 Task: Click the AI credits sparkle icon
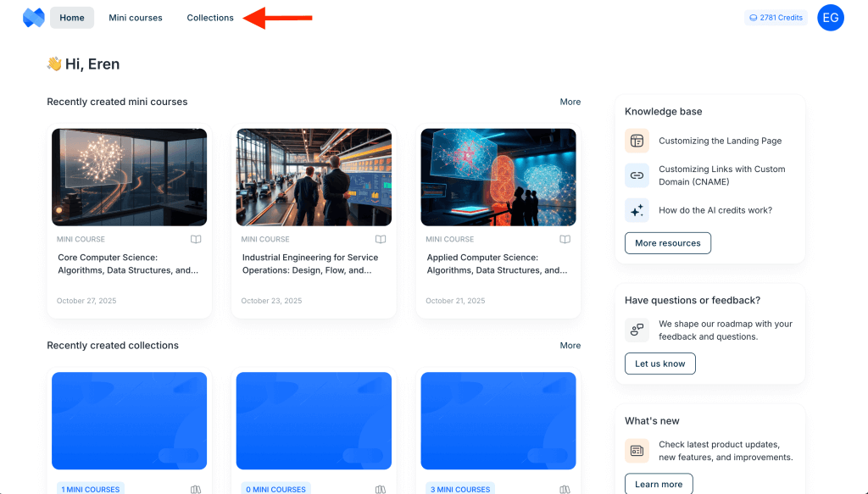point(637,210)
